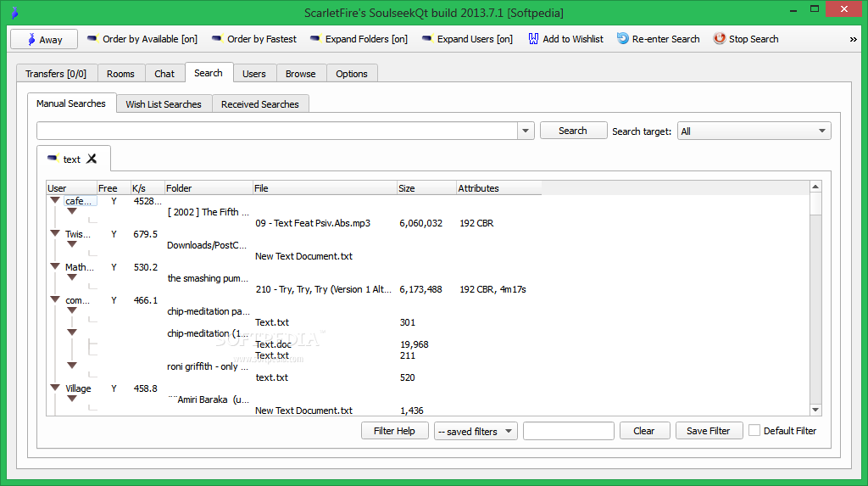Sort results by User column
The image size is (868, 486).
(x=72, y=187)
